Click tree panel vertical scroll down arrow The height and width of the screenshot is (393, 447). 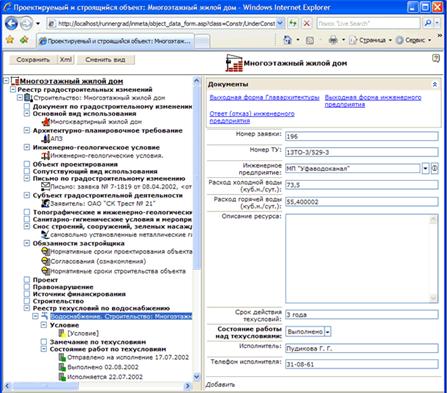pos(196,377)
